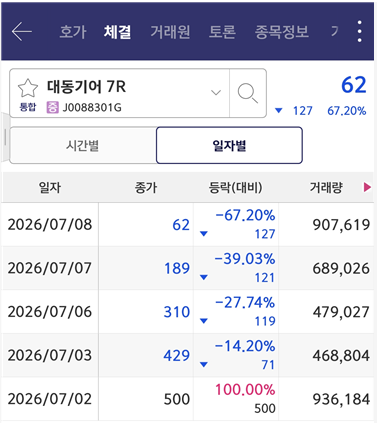377x423 pixels.
Task: Expand the stock selector dropdown chevron
Action: (x=216, y=92)
